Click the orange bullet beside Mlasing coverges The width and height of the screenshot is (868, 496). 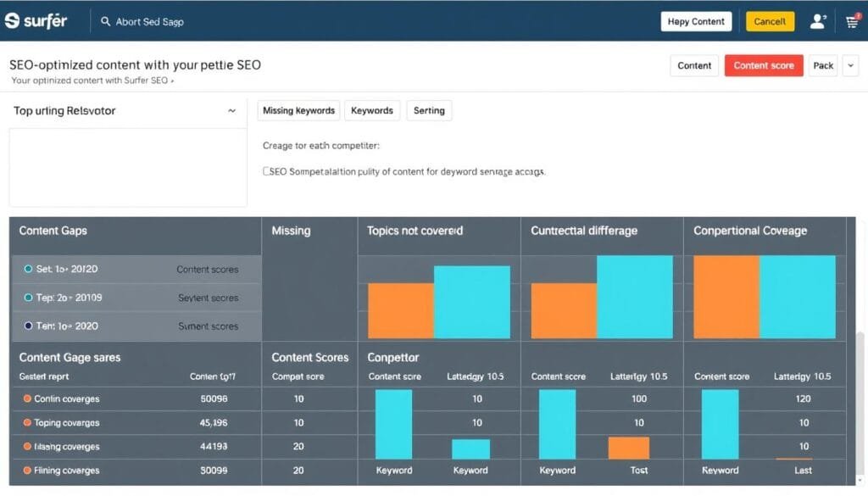point(27,446)
